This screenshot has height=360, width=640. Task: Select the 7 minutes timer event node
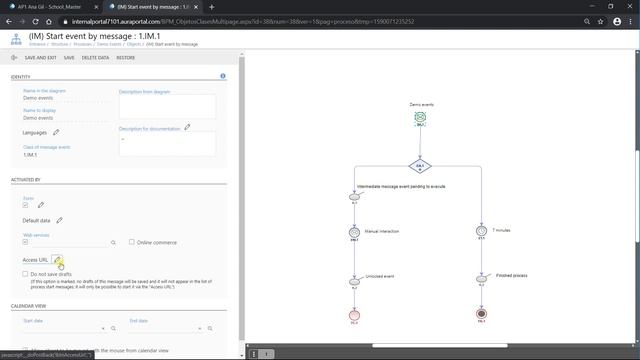481,231
